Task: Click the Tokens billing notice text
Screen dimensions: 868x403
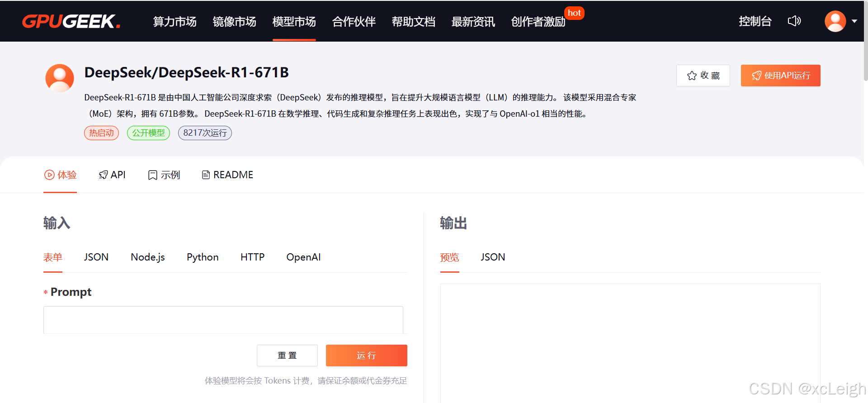Action: click(x=306, y=381)
